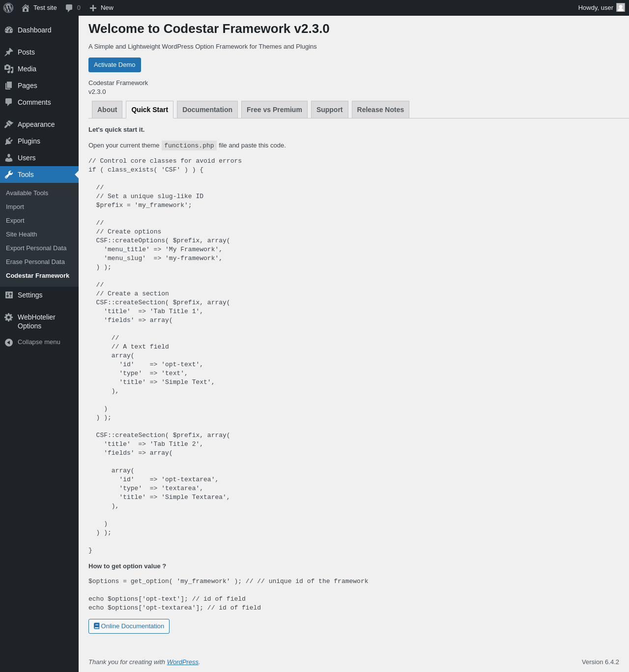Click the Activate Demo button
This screenshot has width=629, height=672.
click(x=114, y=65)
